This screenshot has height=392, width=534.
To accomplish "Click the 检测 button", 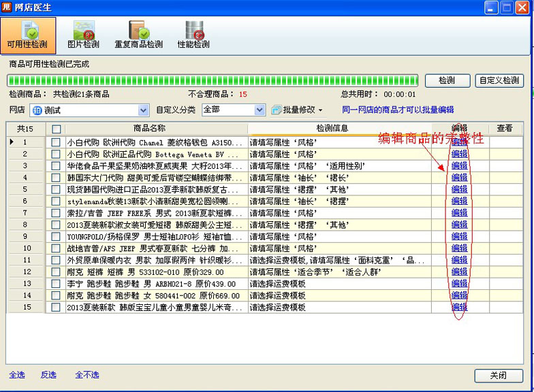I will 447,80.
